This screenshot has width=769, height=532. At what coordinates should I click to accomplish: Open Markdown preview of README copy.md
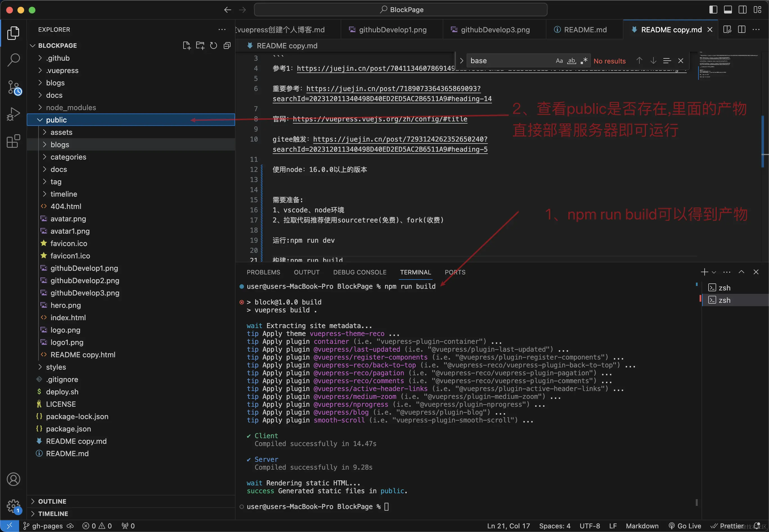coord(727,29)
